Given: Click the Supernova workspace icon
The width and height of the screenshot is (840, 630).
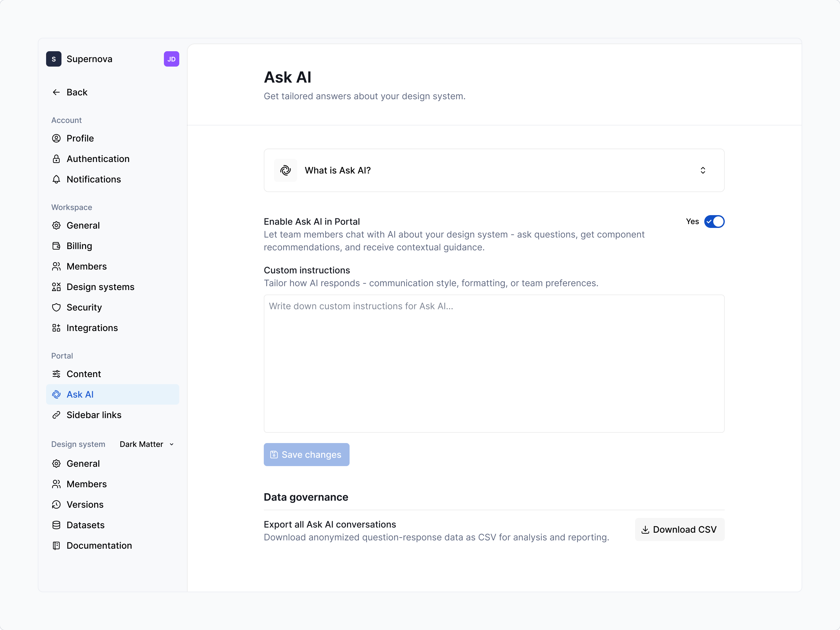Looking at the screenshot, I should tap(53, 59).
